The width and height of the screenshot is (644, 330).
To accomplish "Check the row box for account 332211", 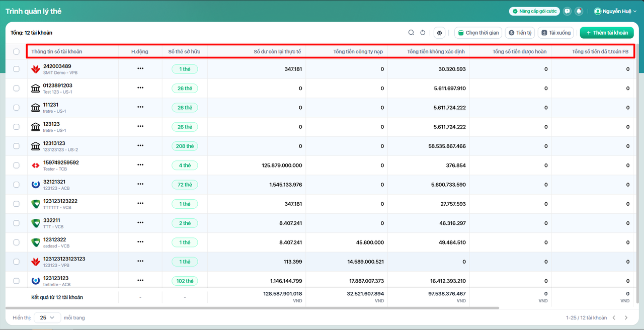I will click(17, 223).
